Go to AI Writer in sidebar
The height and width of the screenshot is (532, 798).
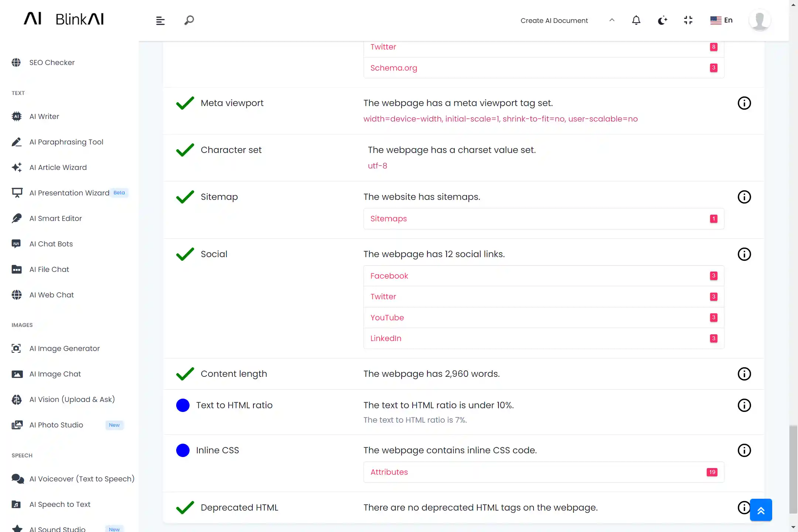click(x=44, y=116)
